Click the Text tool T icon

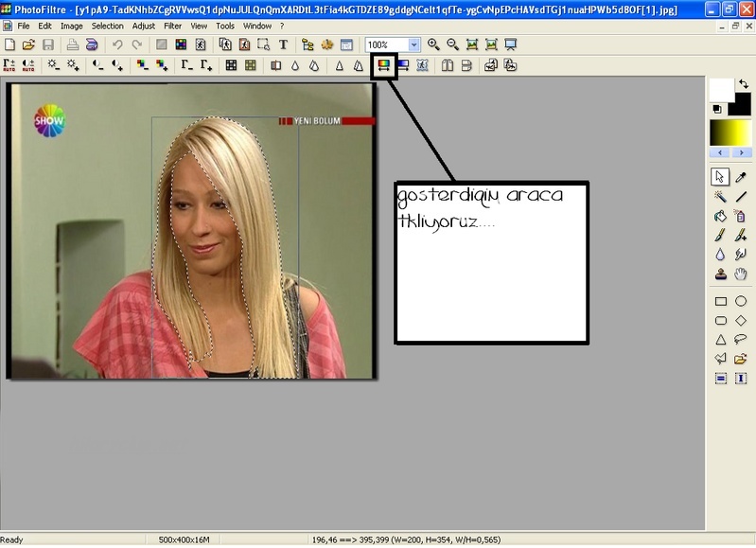[x=284, y=44]
